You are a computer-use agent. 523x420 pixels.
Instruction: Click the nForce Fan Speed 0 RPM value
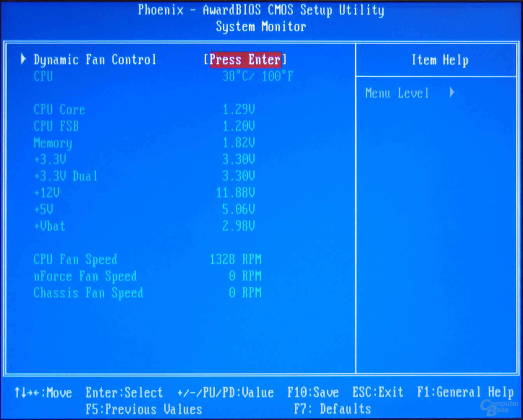(245, 276)
